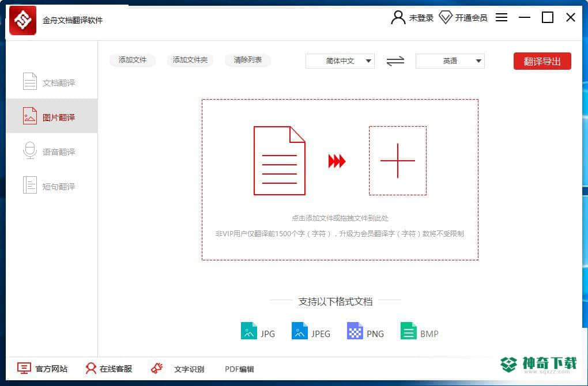Click the document icon beside 文档翻译
This screenshot has height=386, width=588.
pos(29,81)
